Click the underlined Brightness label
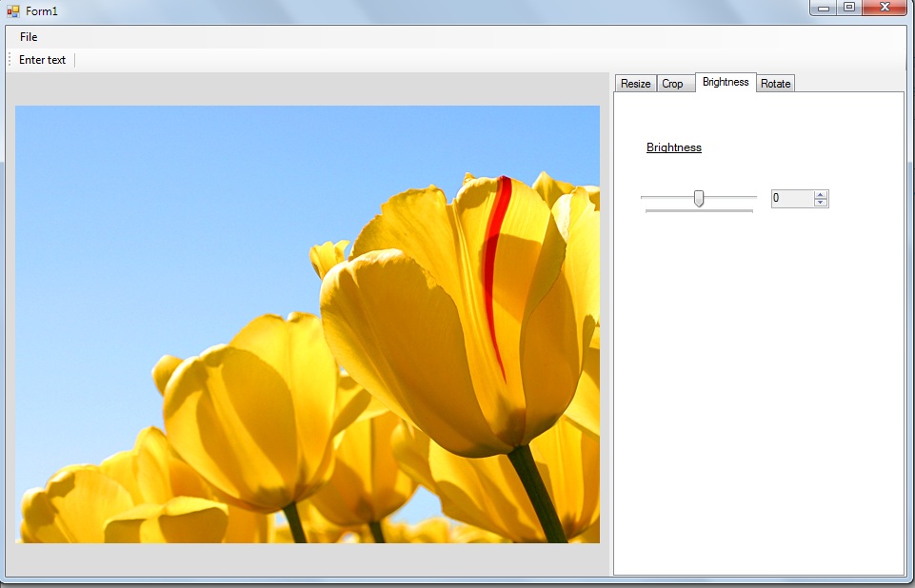Viewport: 915px width, 588px height. [x=674, y=147]
